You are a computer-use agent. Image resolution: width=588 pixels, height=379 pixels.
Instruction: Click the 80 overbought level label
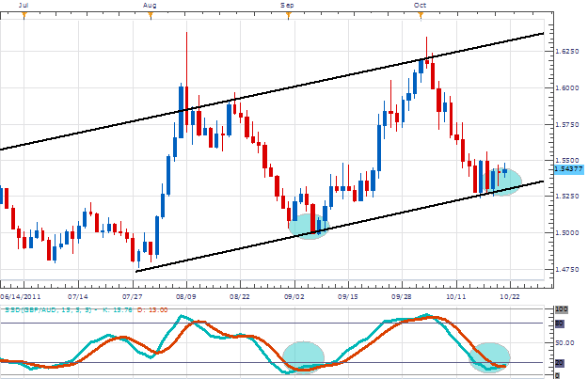[559, 324]
